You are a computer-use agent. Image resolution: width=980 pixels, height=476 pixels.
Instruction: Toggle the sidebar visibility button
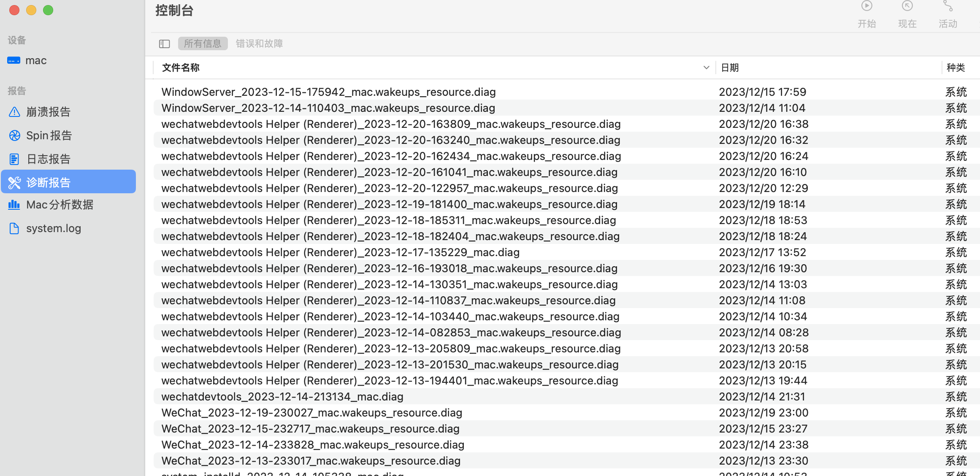tap(164, 43)
